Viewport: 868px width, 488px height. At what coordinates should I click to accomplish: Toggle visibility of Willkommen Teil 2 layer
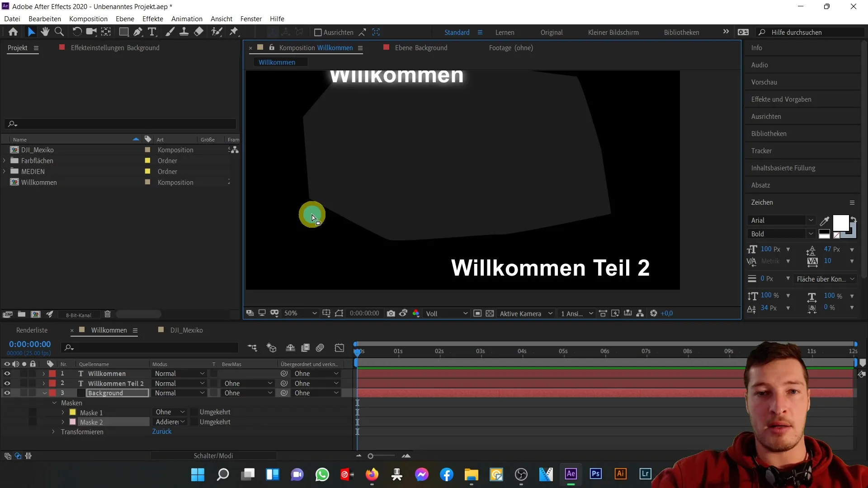7,383
